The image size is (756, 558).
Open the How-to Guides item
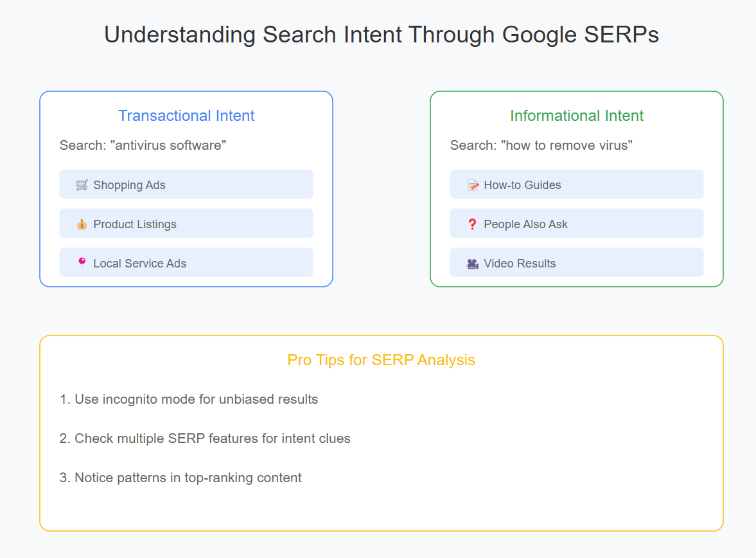(x=576, y=184)
